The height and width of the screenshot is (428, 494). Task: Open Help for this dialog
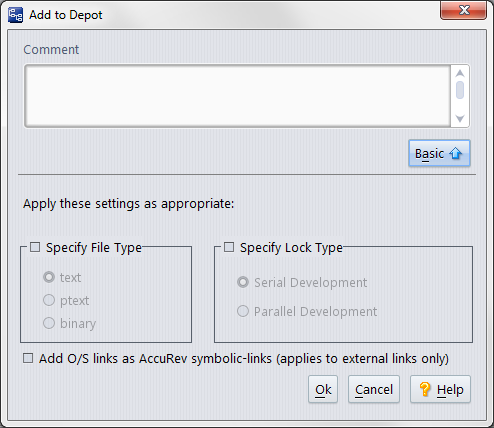point(440,389)
